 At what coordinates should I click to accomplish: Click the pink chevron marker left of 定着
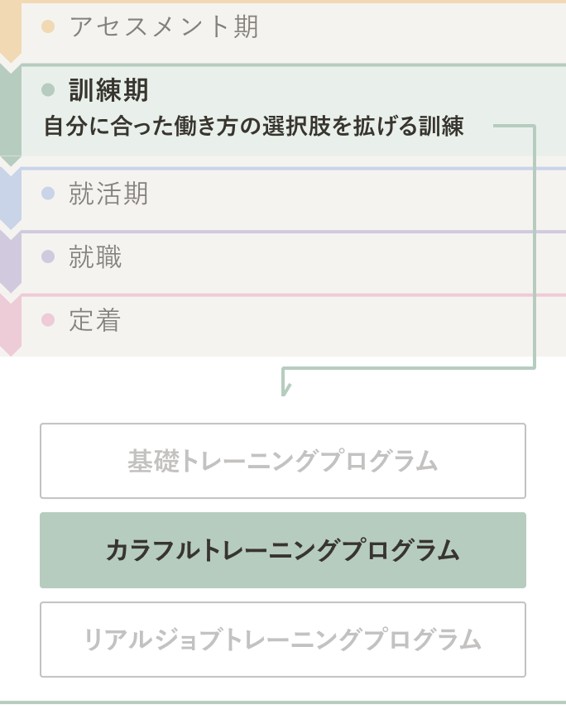11,325
